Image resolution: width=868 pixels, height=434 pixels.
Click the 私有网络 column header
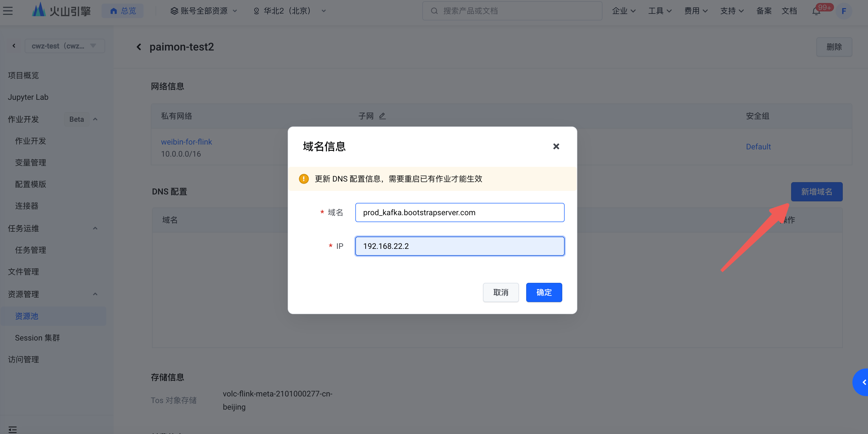[176, 116]
